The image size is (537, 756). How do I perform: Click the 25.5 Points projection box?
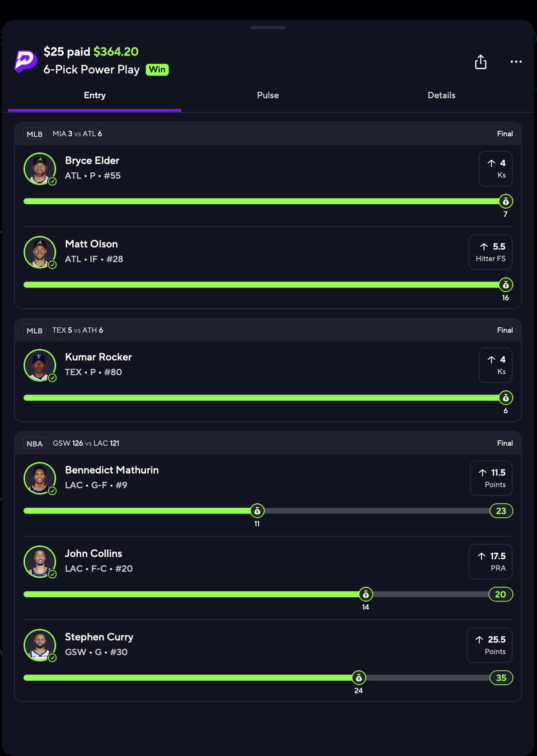[x=490, y=645]
